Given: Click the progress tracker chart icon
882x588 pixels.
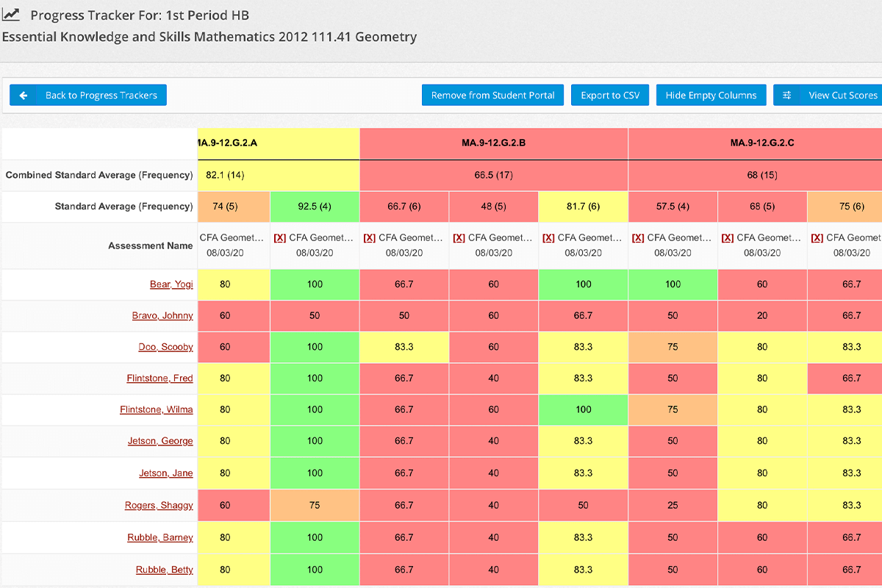Looking at the screenshot, I should (11, 15).
